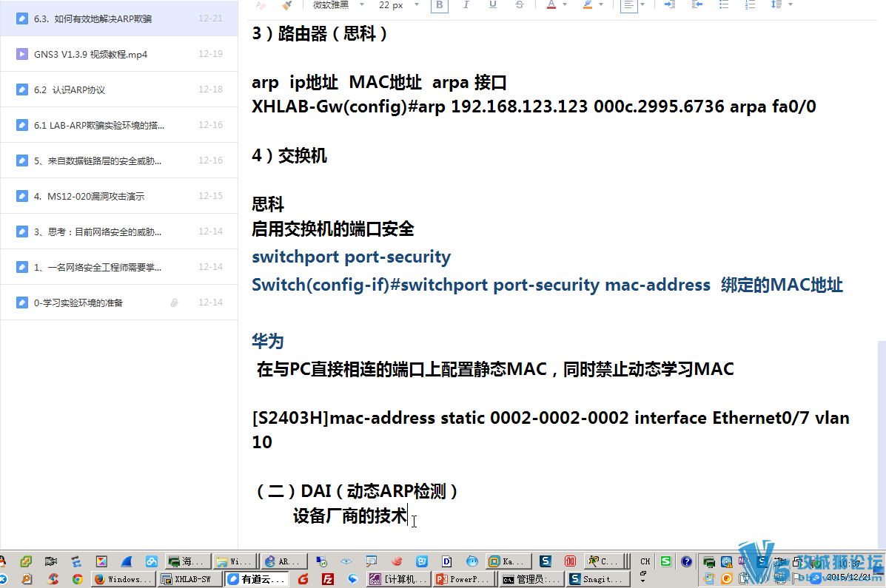Viewport: 886px width, 588px height.
Task: Open the line spacing icon
Action: [777, 5]
